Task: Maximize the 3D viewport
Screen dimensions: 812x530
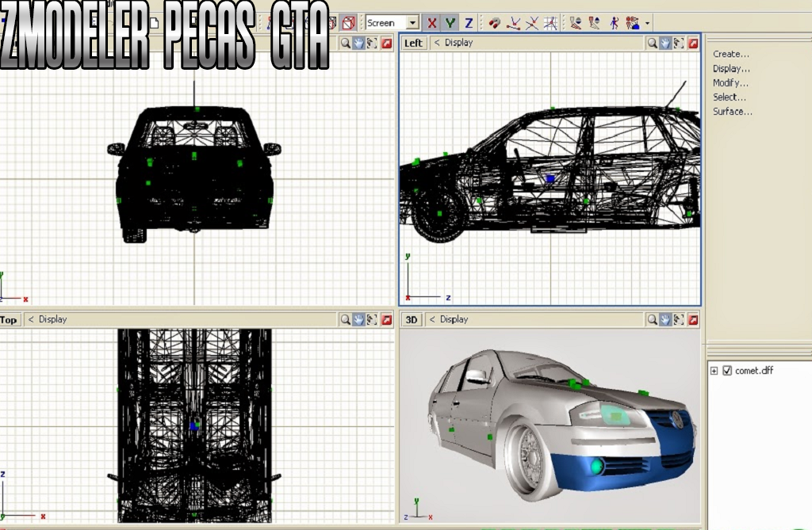Action: click(x=693, y=320)
